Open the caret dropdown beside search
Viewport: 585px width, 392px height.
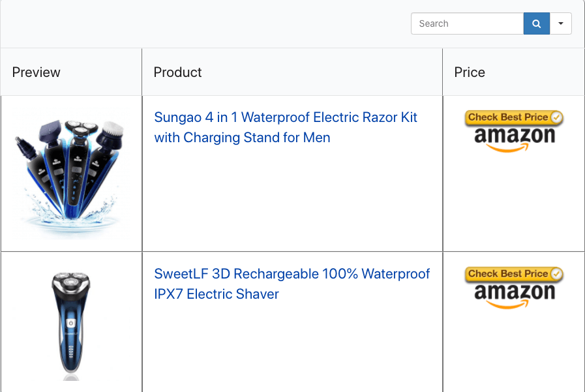coord(561,23)
